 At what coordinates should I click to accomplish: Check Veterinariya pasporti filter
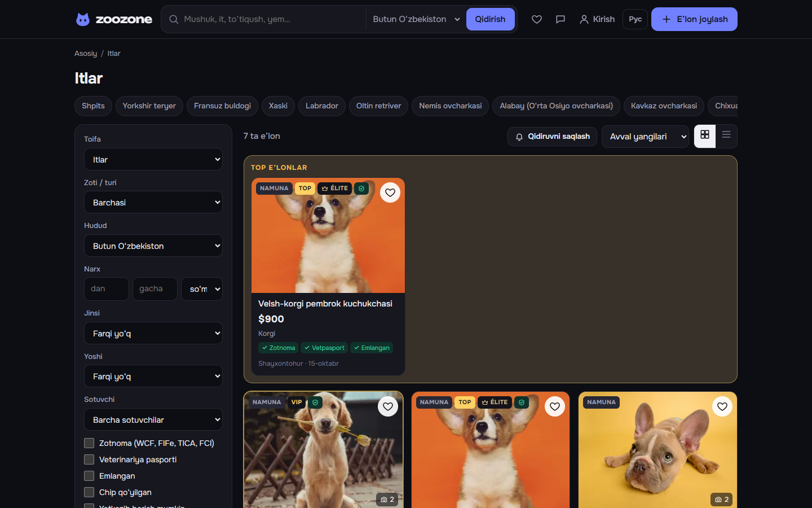(x=89, y=459)
